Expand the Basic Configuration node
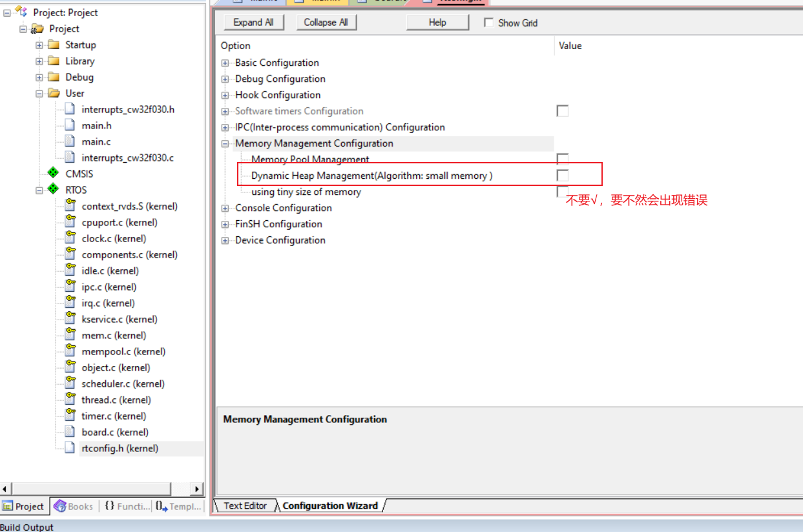803x532 pixels. (x=225, y=63)
